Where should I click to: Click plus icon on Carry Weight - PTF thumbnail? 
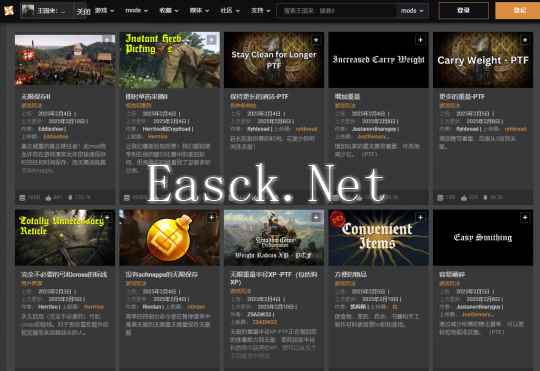tap(525, 40)
